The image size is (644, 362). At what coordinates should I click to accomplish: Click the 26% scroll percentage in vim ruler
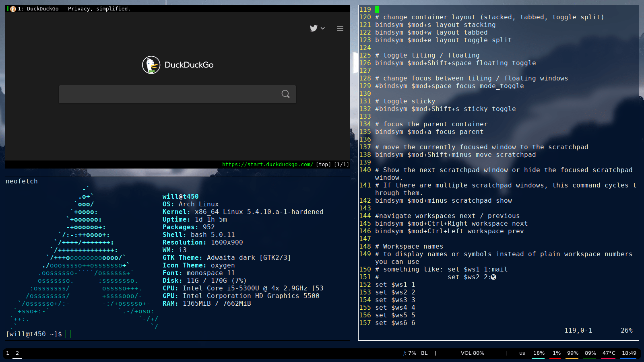(627, 331)
